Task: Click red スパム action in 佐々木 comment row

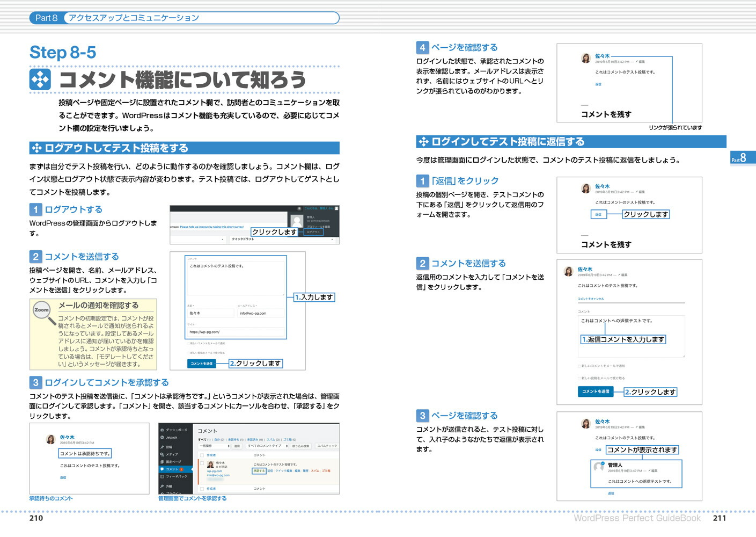Action: (x=315, y=471)
